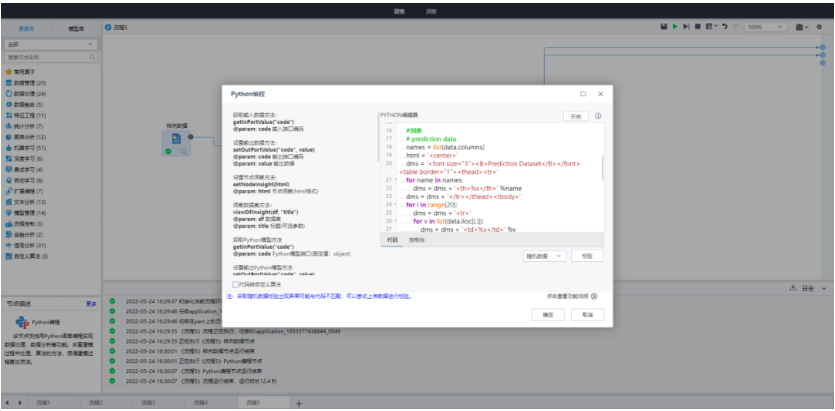Click the info icon beside 示例 button
Image resolution: width=835 pixels, height=411 pixels.
(x=598, y=116)
